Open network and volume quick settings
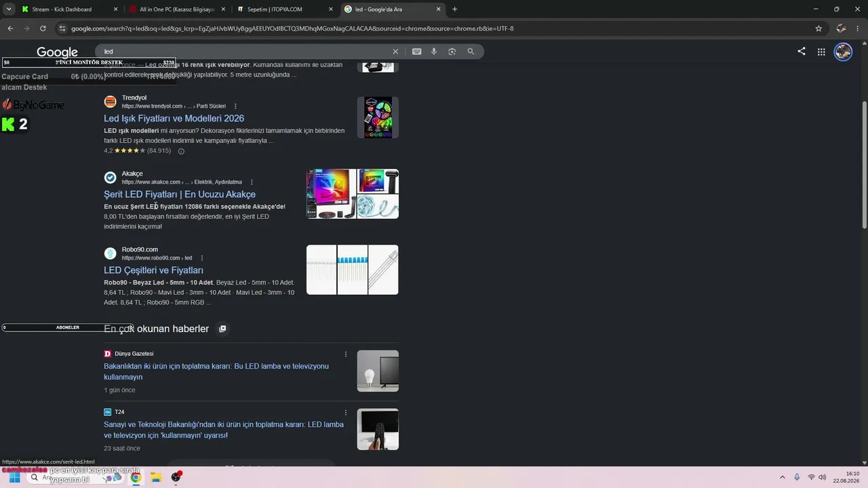The image size is (868, 488). 817,477
